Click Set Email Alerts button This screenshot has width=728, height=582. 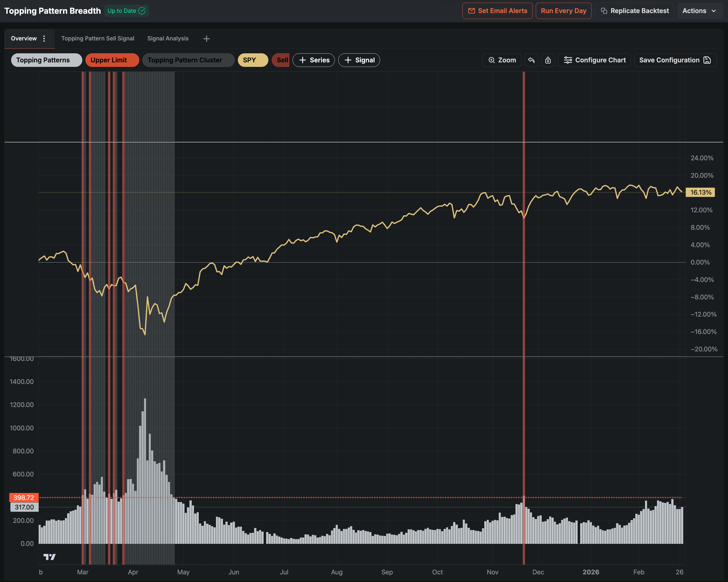coord(497,11)
